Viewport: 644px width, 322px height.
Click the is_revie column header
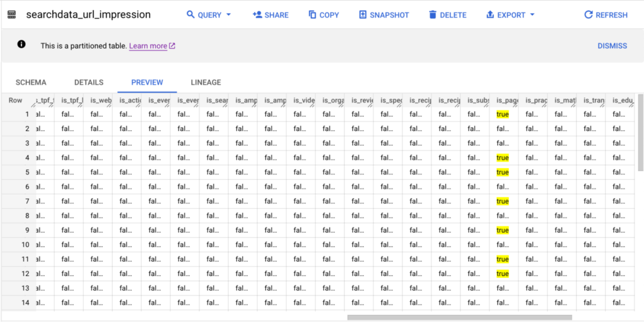(359, 100)
